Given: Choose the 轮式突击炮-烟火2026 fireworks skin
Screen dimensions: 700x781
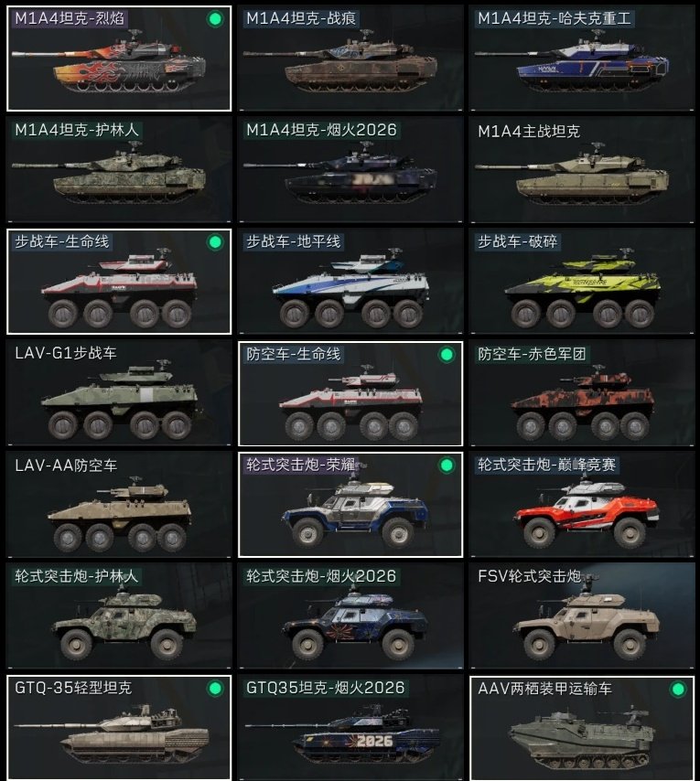Looking at the screenshot, I should click(350, 616).
